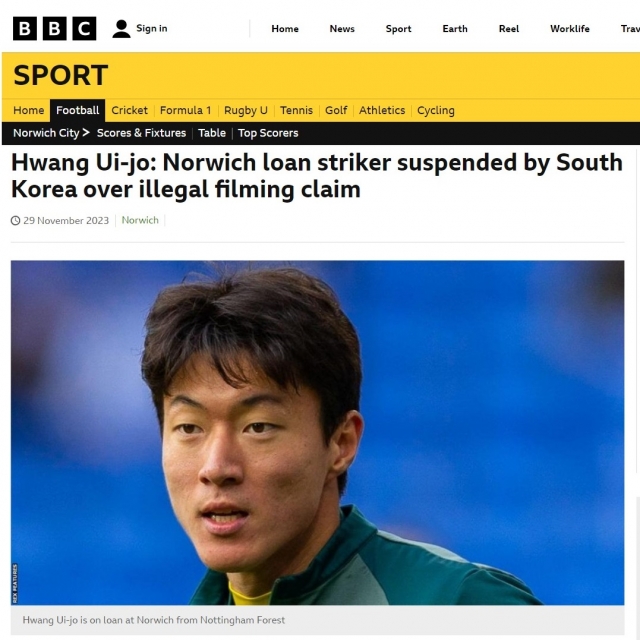
Task: Select the Football tab
Action: pos(78,110)
